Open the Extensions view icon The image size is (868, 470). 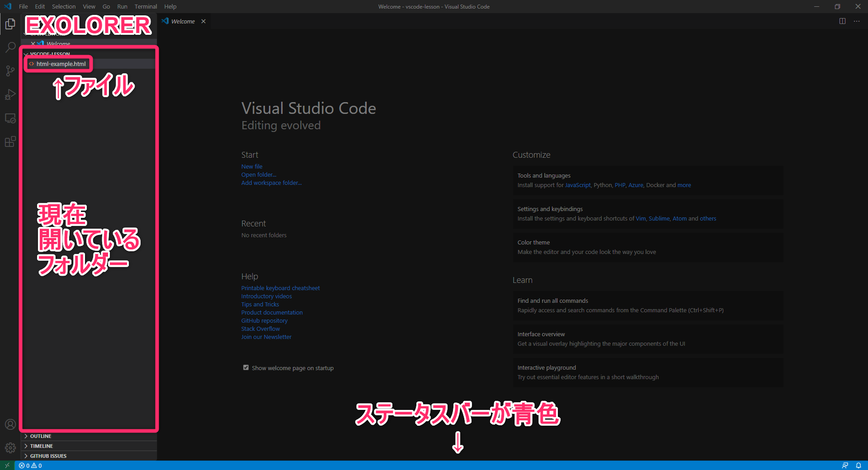click(x=10, y=142)
